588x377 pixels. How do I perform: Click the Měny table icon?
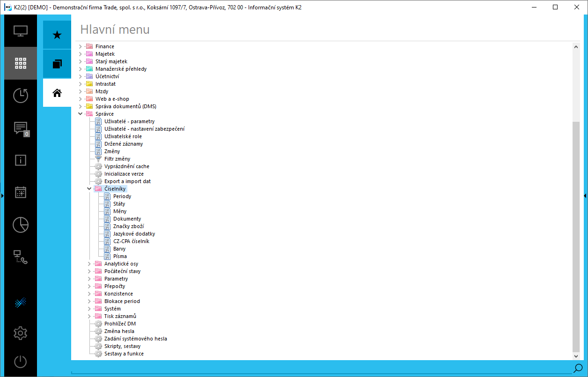tap(107, 211)
